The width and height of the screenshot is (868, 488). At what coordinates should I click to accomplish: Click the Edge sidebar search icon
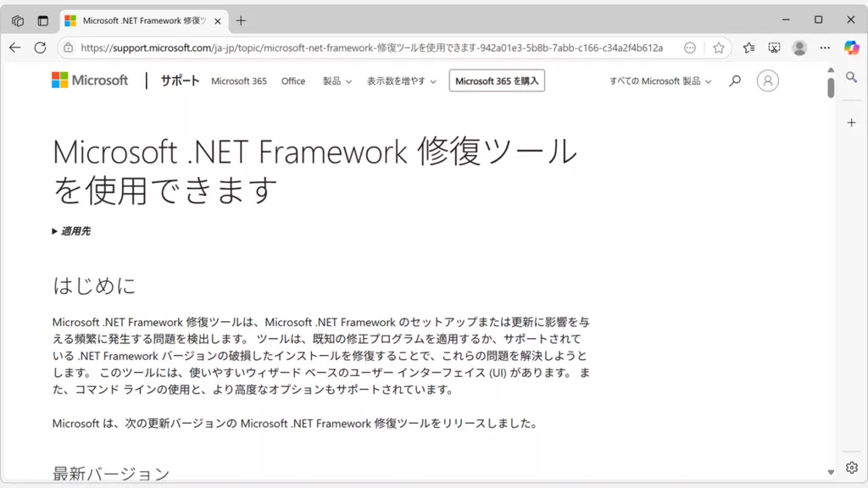coord(851,77)
